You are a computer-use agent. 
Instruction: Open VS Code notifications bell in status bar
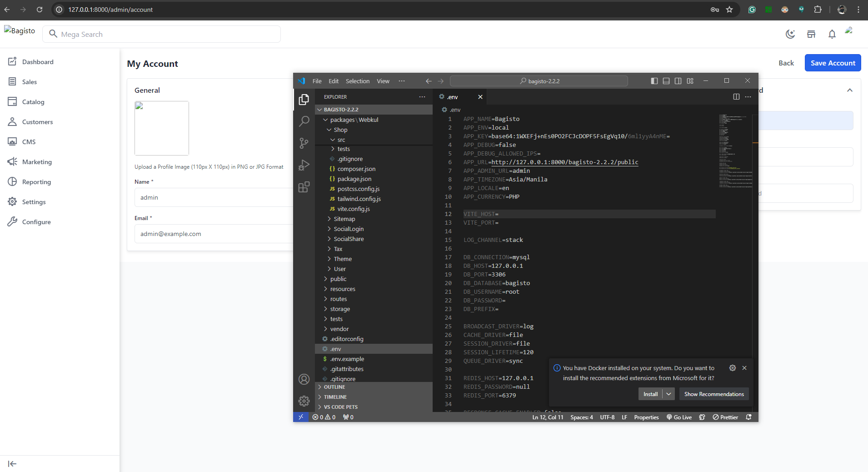tap(749, 417)
